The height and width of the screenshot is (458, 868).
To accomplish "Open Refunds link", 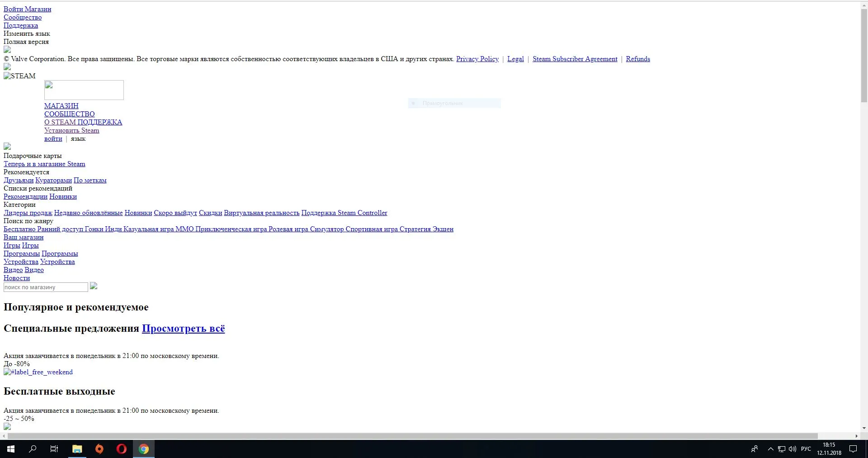I will coord(638,59).
